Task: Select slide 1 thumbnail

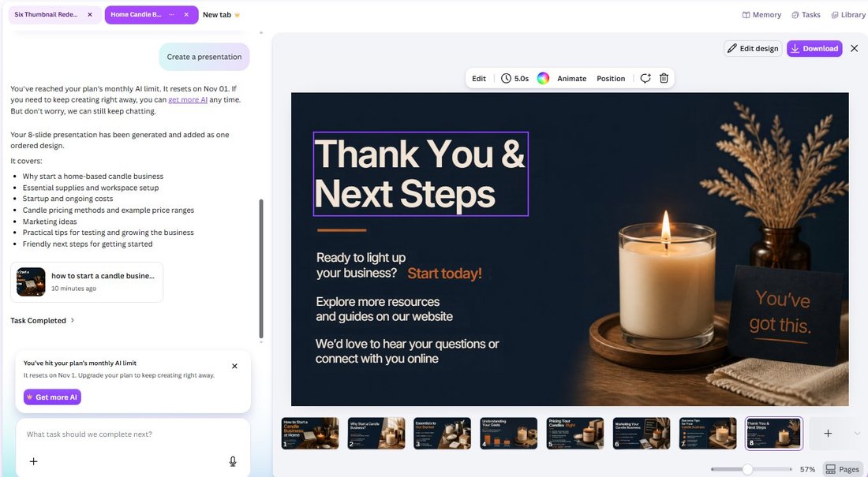Action: coord(310,434)
